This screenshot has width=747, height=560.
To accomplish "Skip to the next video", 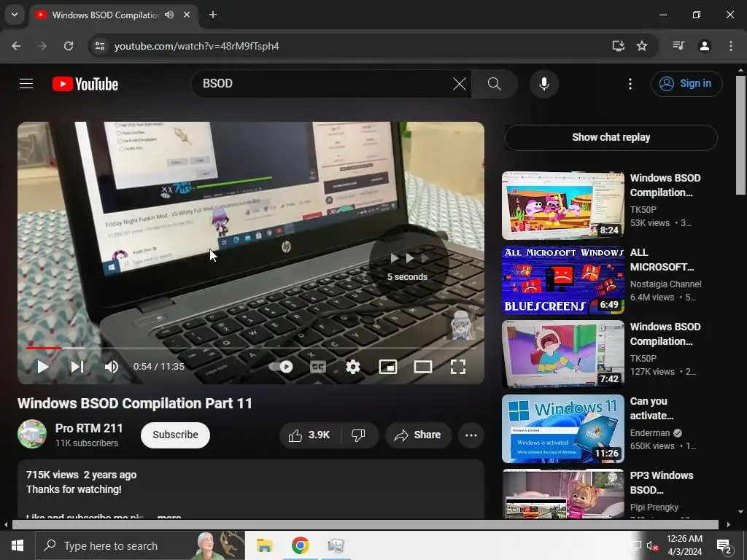I will pyautogui.click(x=77, y=367).
